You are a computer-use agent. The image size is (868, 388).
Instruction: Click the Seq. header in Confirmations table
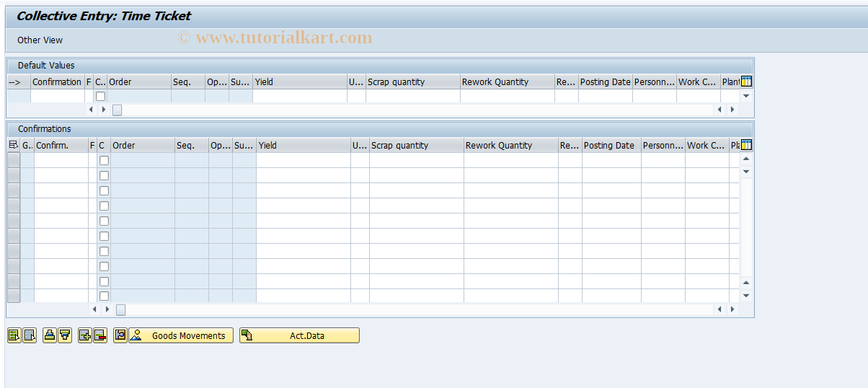click(192, 145)
